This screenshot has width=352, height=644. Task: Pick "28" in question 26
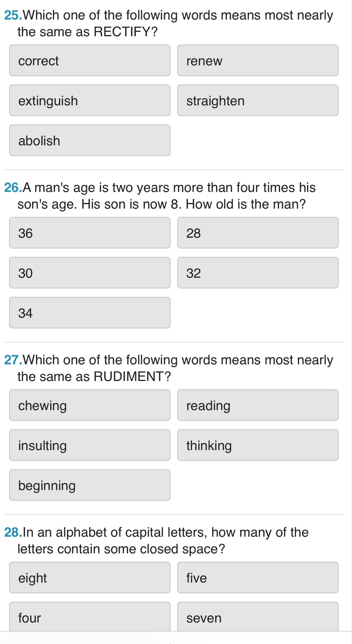(x=258, y=233)
